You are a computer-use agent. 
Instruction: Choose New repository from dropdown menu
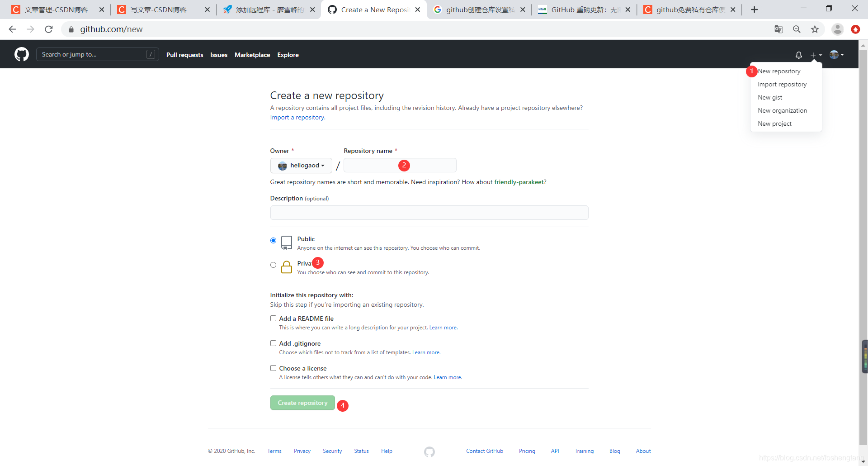pyautogui.click(x=779, y=71)
